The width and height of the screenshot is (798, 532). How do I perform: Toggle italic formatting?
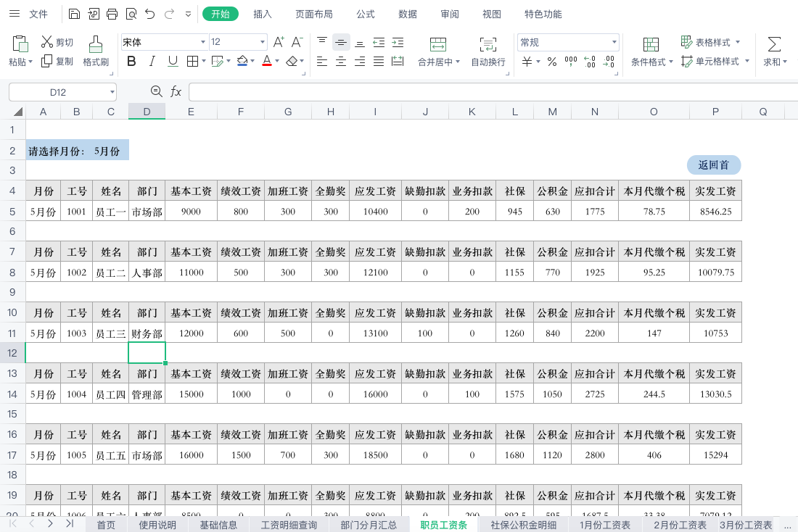(x=152, y=62)
